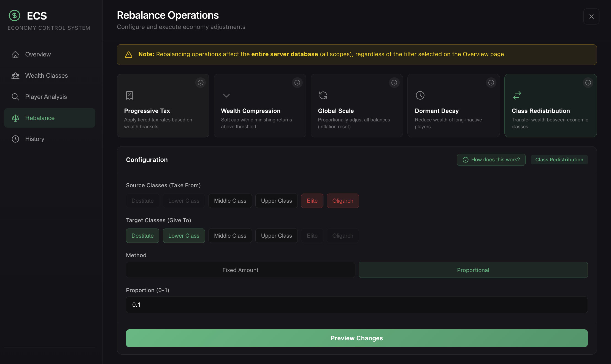Click How does this work? link
Viewport: 611px width, 364px height.
point(491,160)
